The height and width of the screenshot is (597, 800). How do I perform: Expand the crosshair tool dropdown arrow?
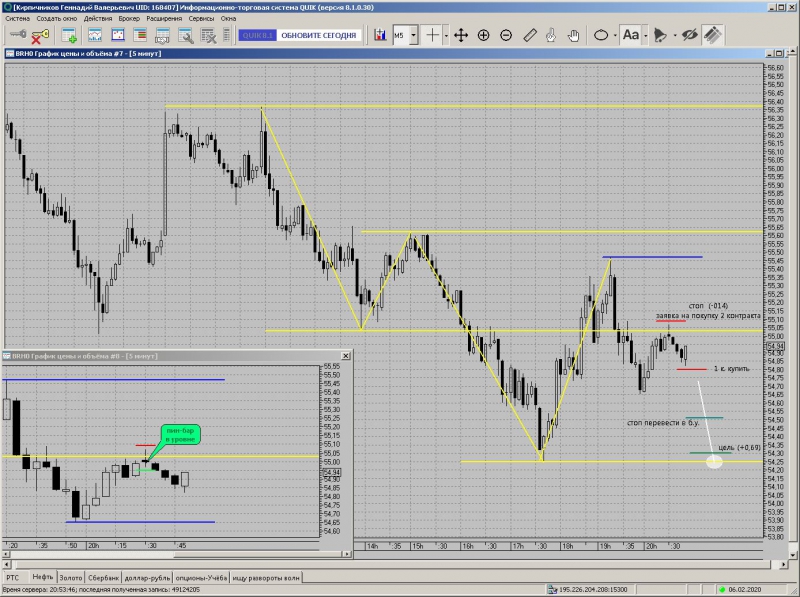click(x=446, y=36)
